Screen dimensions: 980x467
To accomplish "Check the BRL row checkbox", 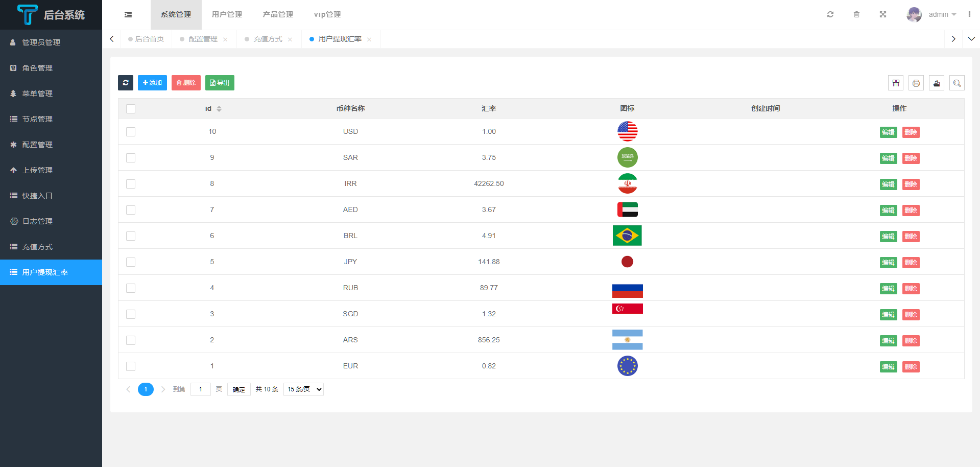I will pyautogui.click(x=131, y=236).
